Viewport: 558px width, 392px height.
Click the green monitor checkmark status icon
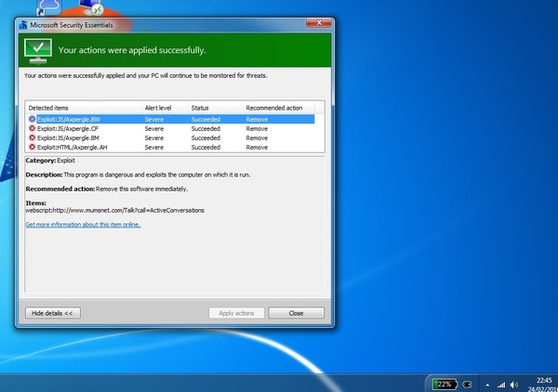click(x=38, y=51)
